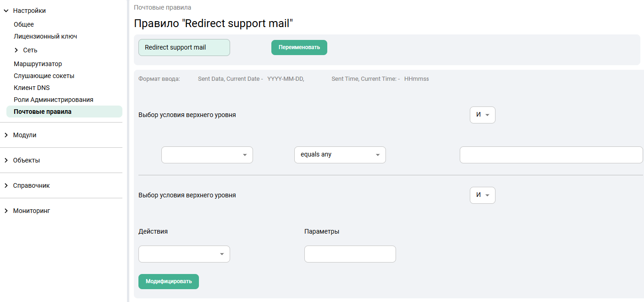Open Роли Администрирования page

click(x=54, y=100)
